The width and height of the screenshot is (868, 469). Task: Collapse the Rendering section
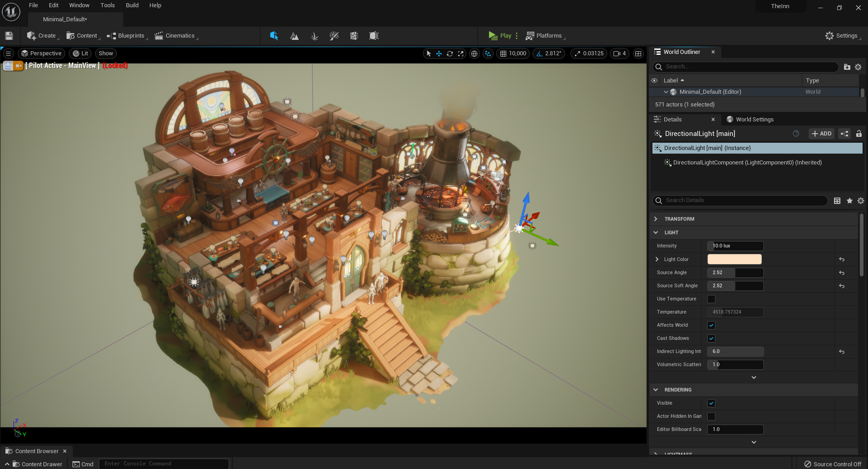click(x=656, y=390)
